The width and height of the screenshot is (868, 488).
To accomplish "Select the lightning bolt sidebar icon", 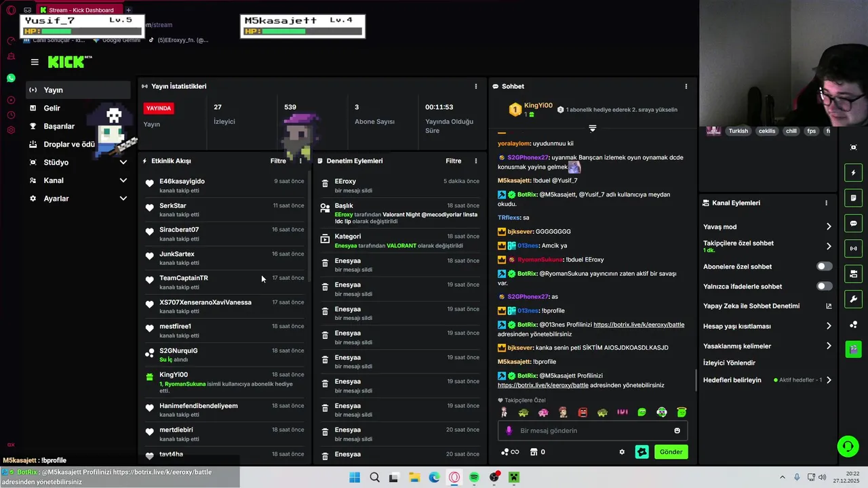I will tap(853, 173).
